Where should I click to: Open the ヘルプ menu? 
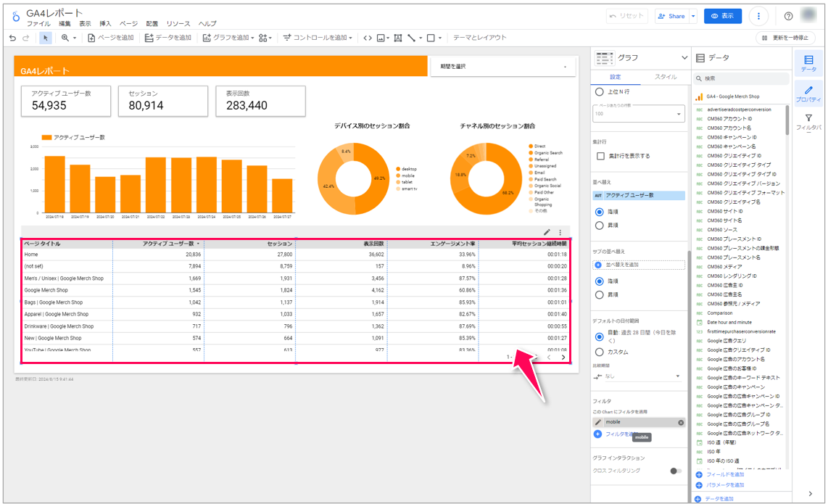pos(207,24)
